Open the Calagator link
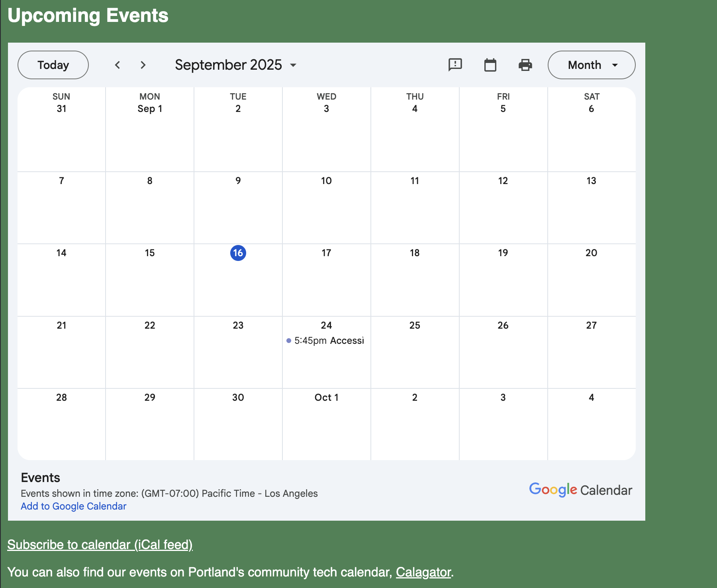This screenshot has height=588, width=717. click(x=423, y=572)
